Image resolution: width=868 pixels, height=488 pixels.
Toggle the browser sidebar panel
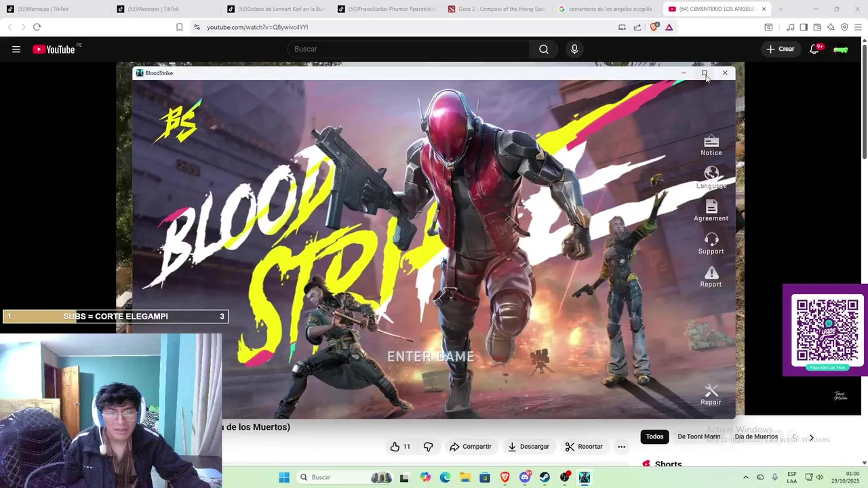(804, 27)
